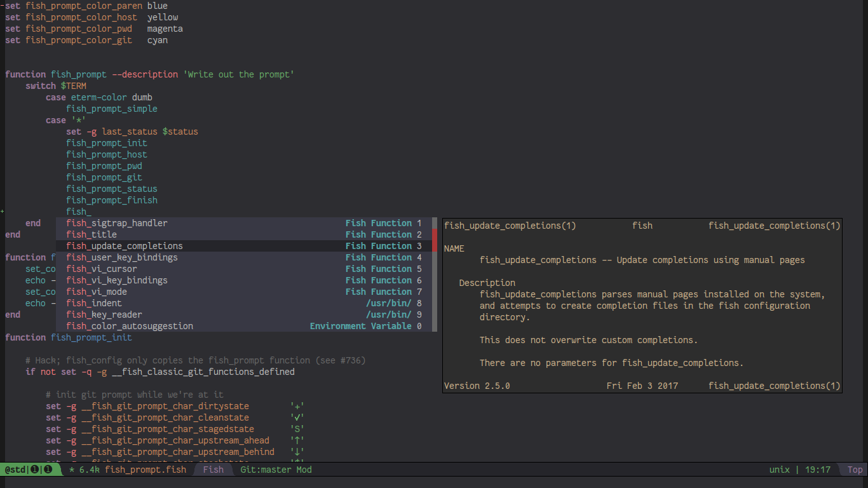
Task: Click the '# Hack; fish_config' comment line
Action: 196,360
